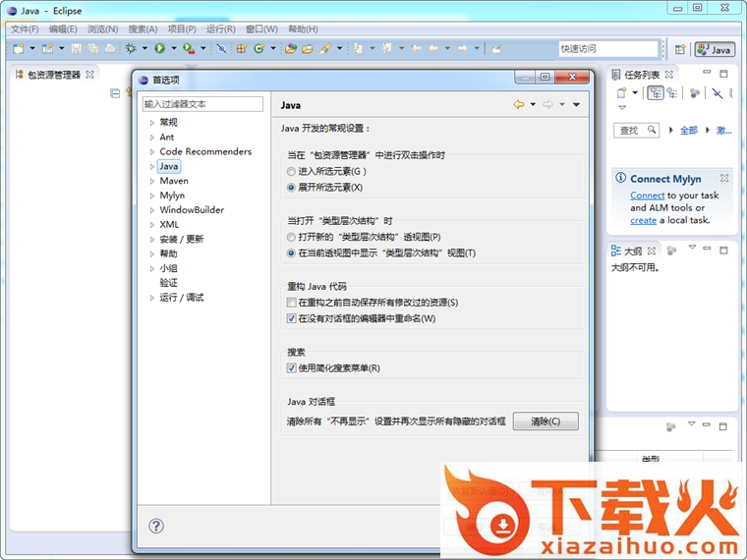The width and height of the screenshot is (747, 560).
Task: Click the Forward navigation arrow in main toolbar
Action: [463, 48]
